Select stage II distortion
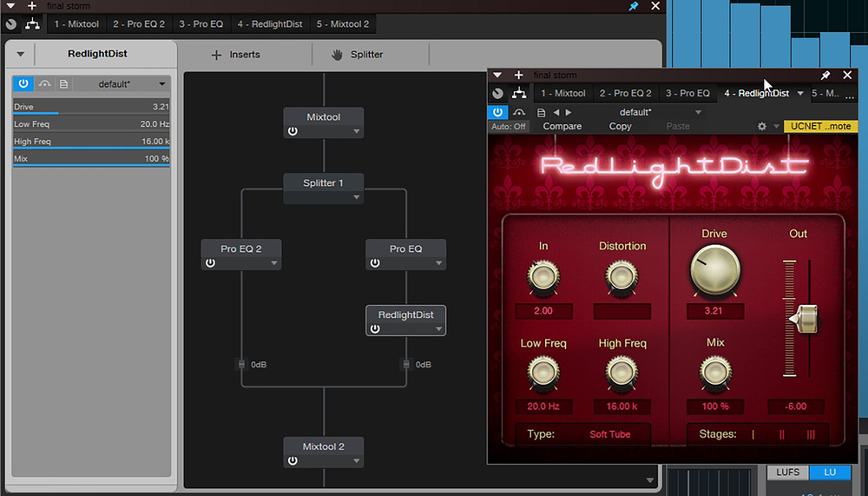The image size is (868, 496). point(782,434)
